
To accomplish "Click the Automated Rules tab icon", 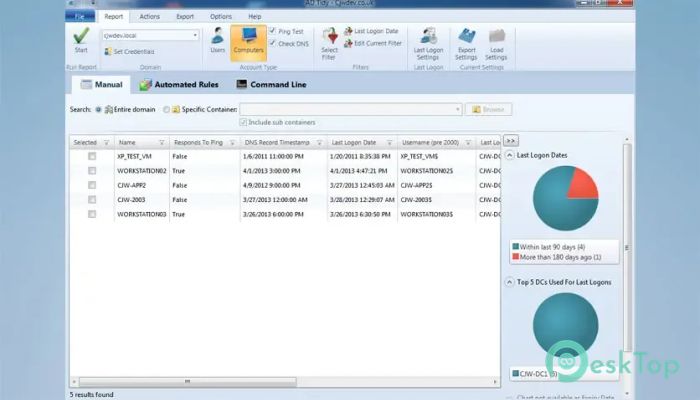I will (145, 84).
